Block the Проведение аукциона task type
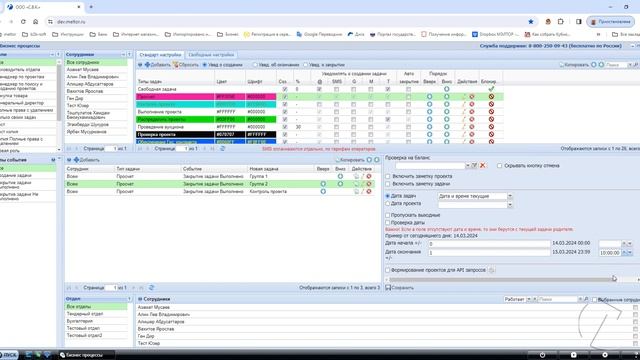 (491, 127)
